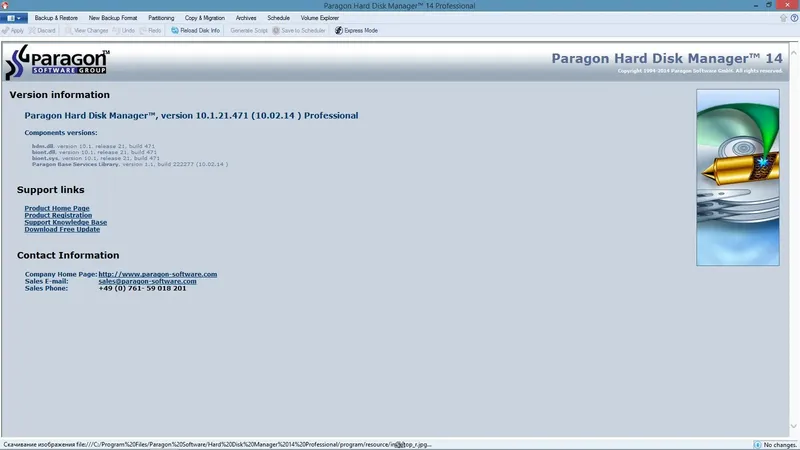Click the sales phone number +49 (0) 761
800x450 pixels.
tap(142, 288)
